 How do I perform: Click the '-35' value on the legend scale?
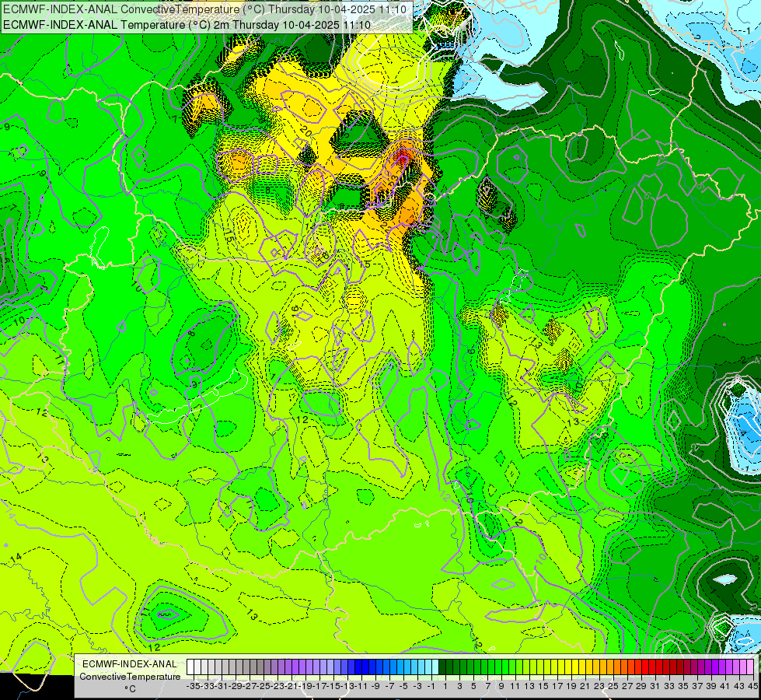193,686
